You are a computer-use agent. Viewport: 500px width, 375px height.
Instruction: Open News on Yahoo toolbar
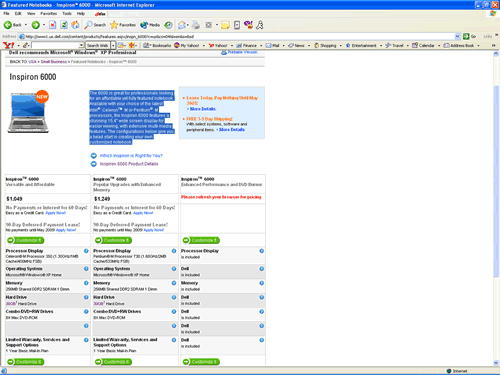297,45
